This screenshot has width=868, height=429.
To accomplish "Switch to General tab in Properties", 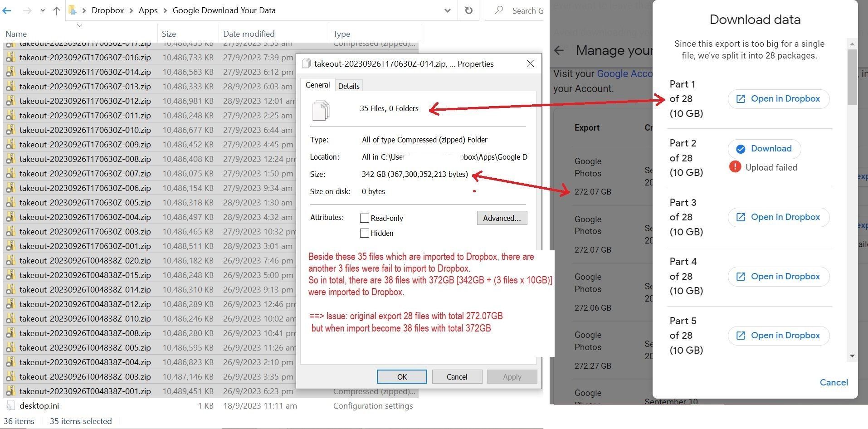I will pos(317,85).
